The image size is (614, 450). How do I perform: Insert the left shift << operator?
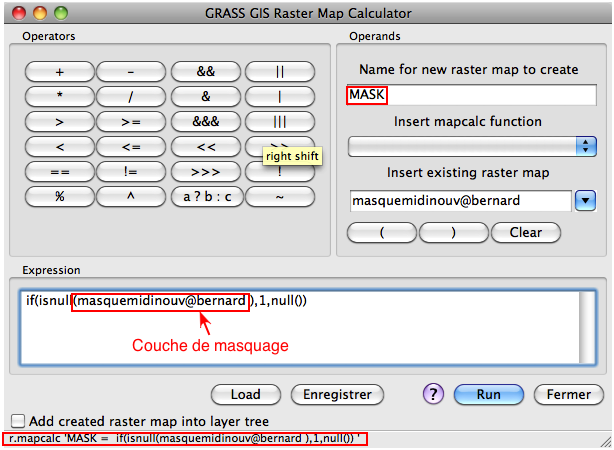206,146
